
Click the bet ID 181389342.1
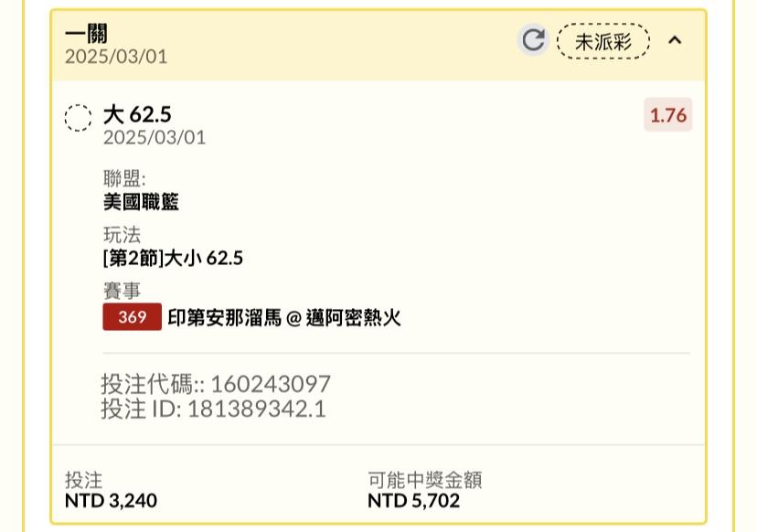pos(257,409)
